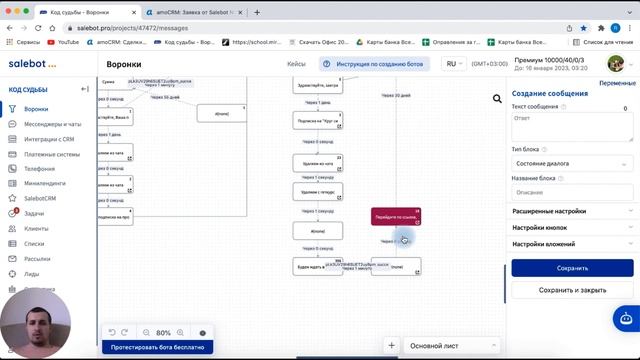The width and height of the screenshot is (640, 360).
Task: Open Задачи icon with red badge
Action: [x=13, y=213]
